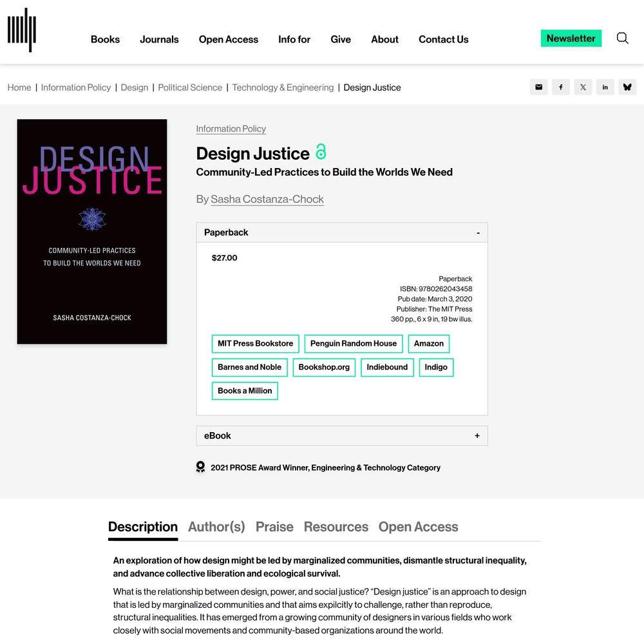
Task: Buy from Amazon
Action: (x=429, y=344)
